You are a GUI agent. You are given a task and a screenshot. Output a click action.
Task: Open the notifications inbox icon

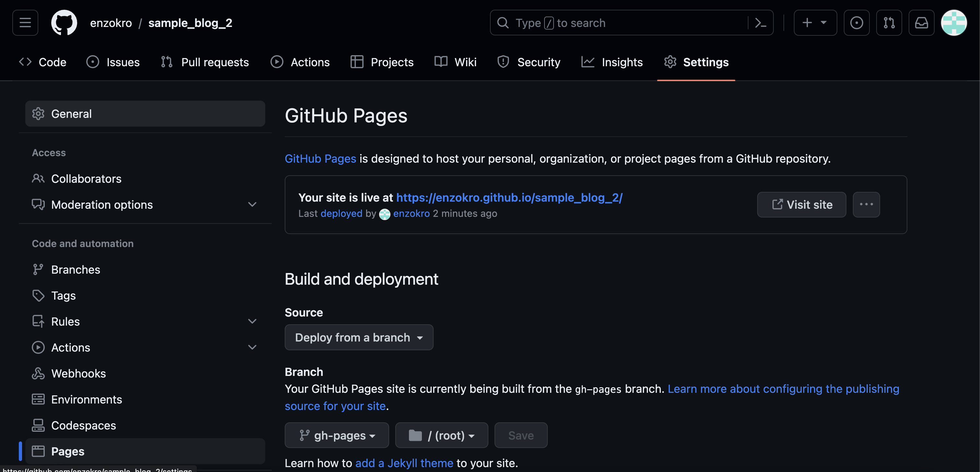(921, 23)
